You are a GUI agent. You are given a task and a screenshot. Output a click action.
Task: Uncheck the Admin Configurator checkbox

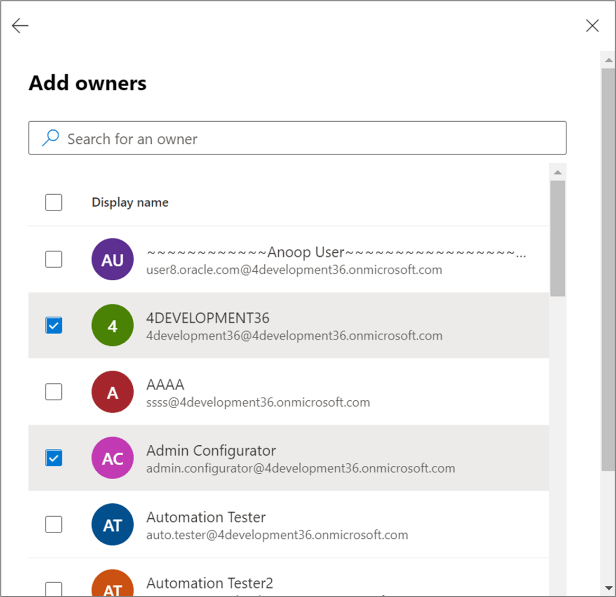coord(53,458)
